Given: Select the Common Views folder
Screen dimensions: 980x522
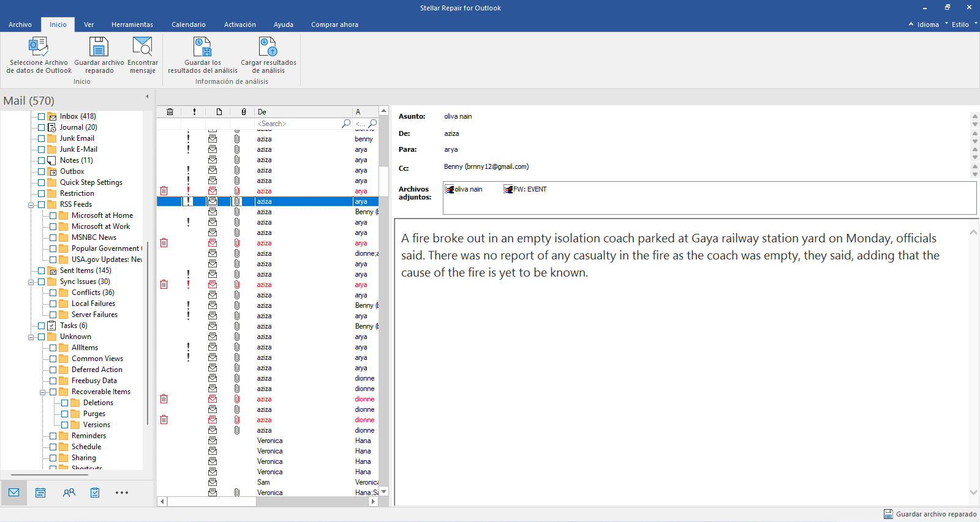Looking at the screenshot, I should tap(97, 359).
